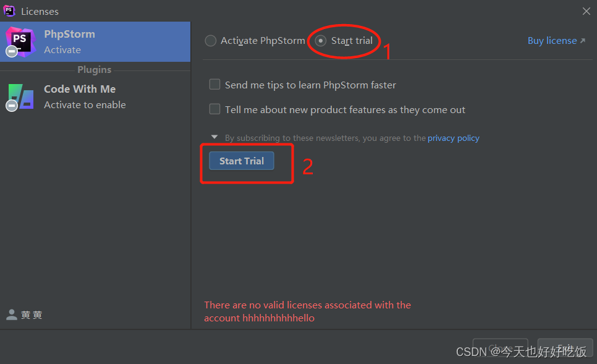Select the Start trial radio option
The image size is (597, 364).
tap(321, 41)
